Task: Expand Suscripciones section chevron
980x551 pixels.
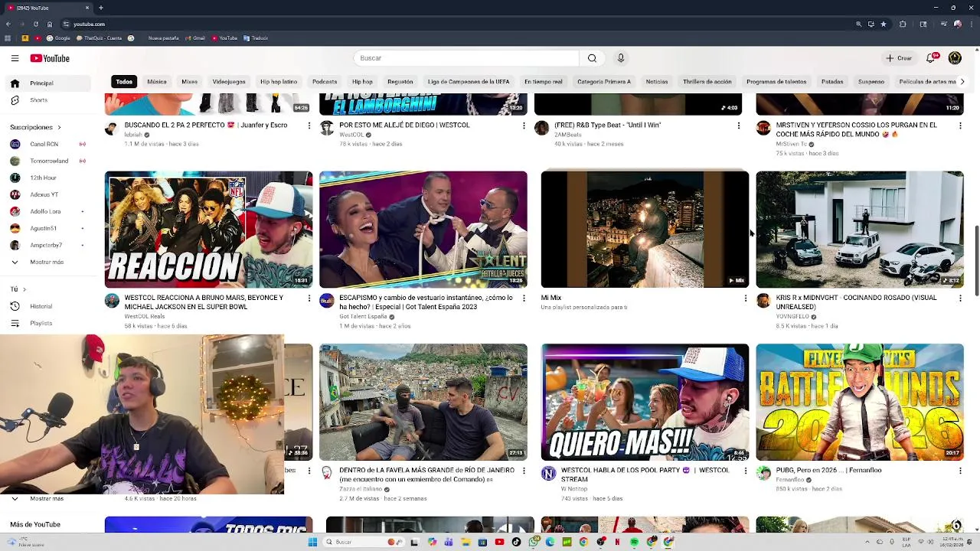Action: pos(59,127)
